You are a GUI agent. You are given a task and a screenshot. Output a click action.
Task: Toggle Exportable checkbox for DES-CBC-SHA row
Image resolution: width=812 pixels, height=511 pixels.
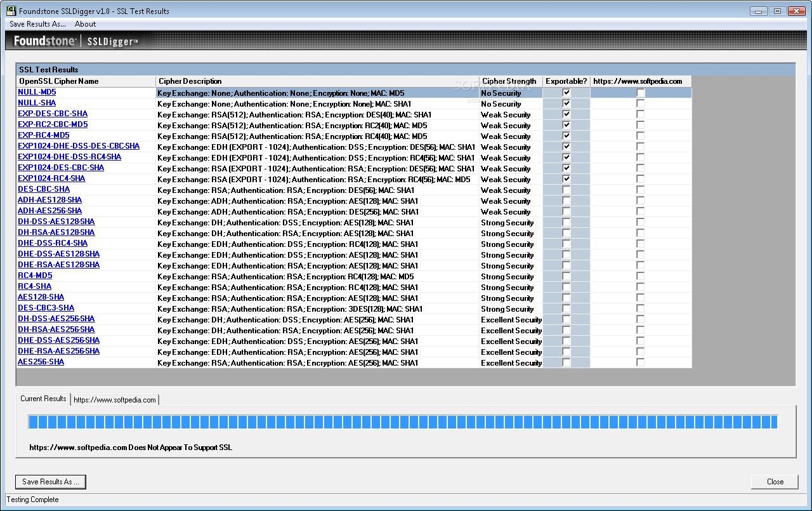pos(566,190)
